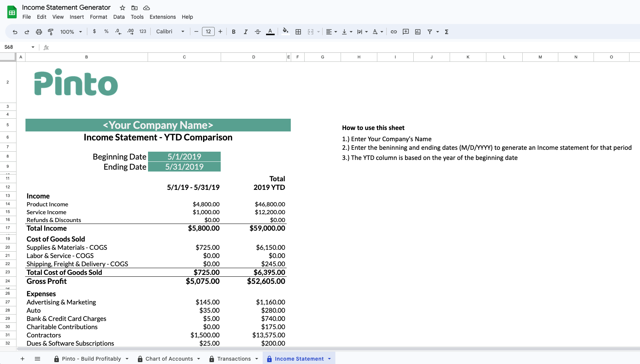Decrease decimal places
The image size is (640, 364).
coord(118,31)
